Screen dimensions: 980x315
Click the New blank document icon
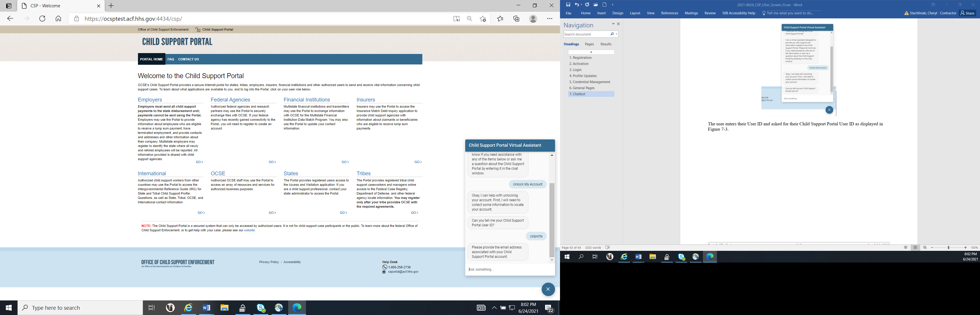(x=605, y=5)
